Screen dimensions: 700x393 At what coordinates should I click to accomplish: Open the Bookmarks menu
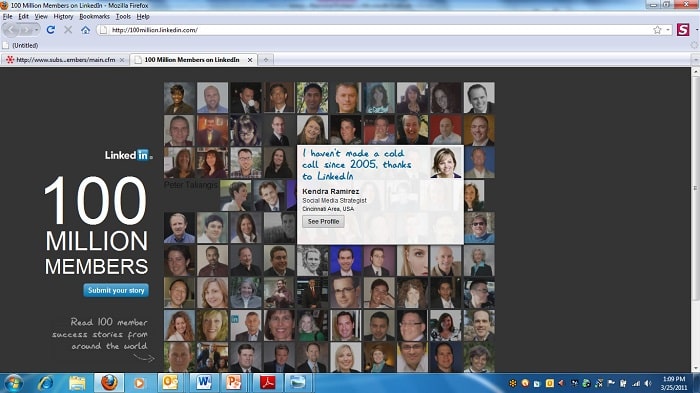point(94,17)
